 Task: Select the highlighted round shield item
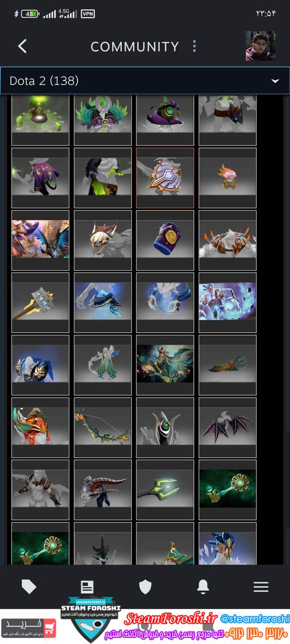coord(165,178)
